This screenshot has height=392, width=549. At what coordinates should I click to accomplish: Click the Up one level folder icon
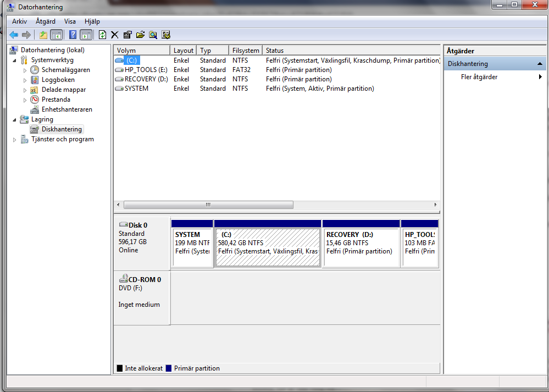coord(43,35)
